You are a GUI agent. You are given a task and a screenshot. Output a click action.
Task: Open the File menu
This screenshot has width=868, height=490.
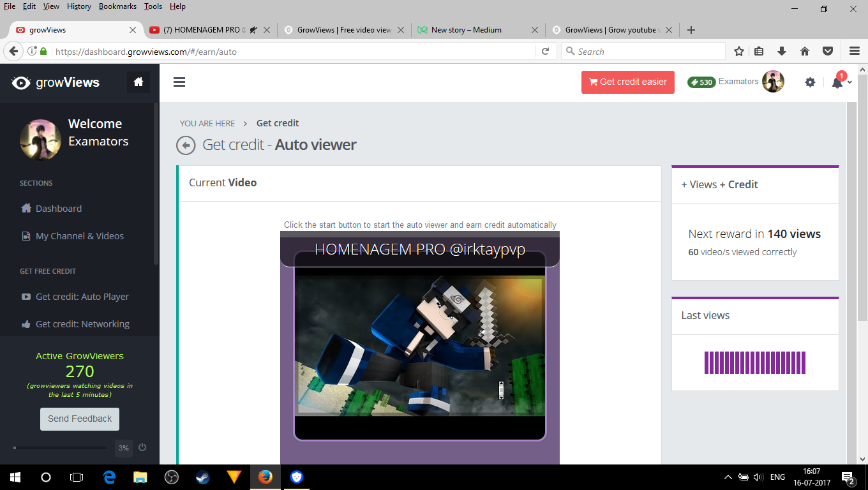click(10, 6)
